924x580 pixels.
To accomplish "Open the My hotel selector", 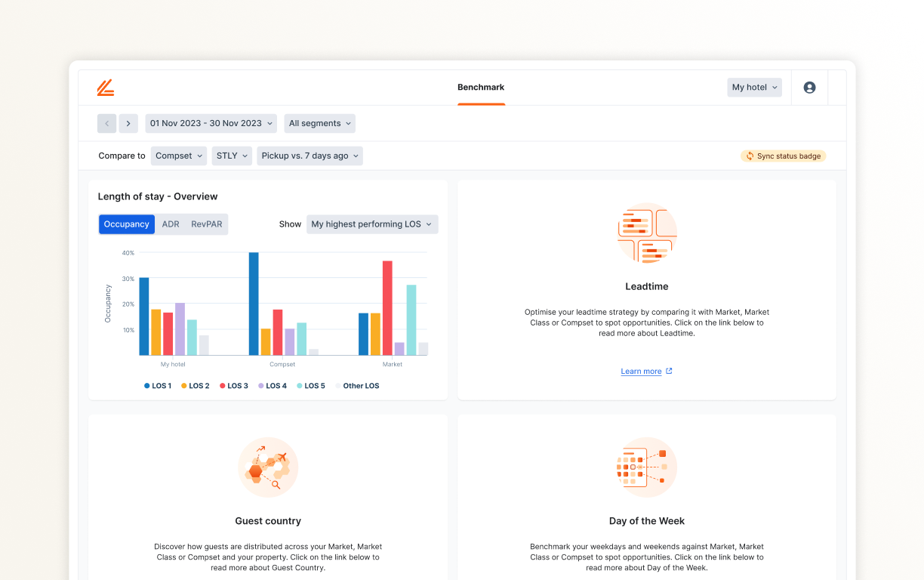I will point(753,87).
